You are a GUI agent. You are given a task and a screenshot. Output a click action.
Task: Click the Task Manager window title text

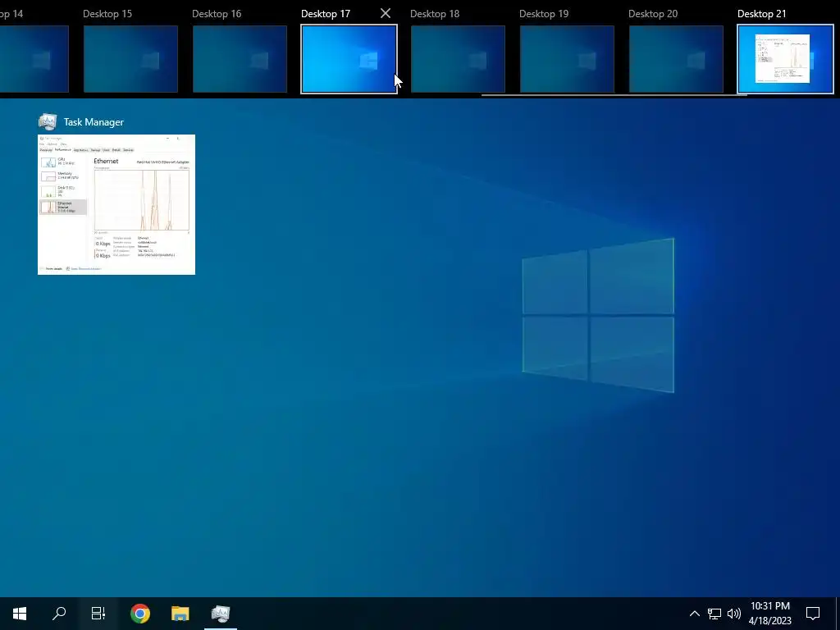tap(94, 122)
